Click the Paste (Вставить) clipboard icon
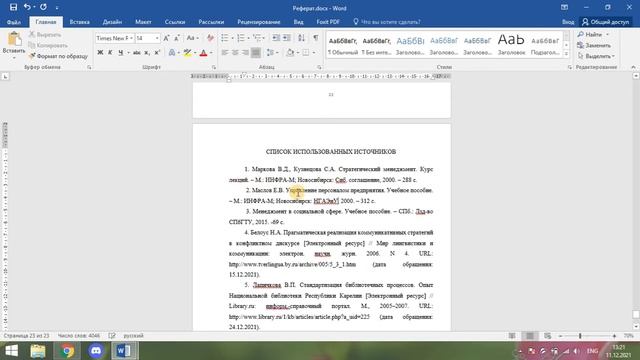 [x=14, y=39]
